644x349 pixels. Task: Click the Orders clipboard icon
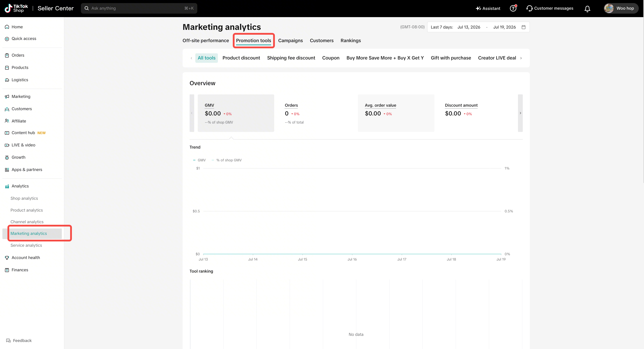[x=7, y=55]
